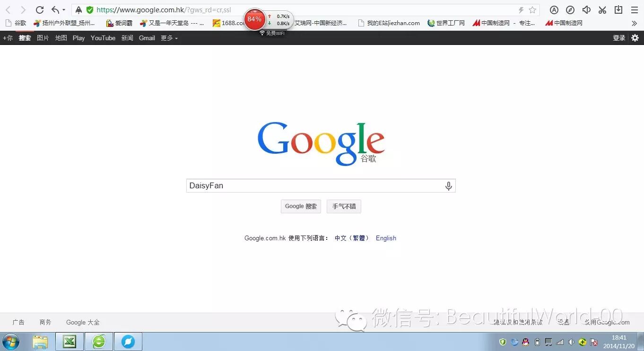
Task: Open the Google 大全 footer link
Action: coord(83,322)
